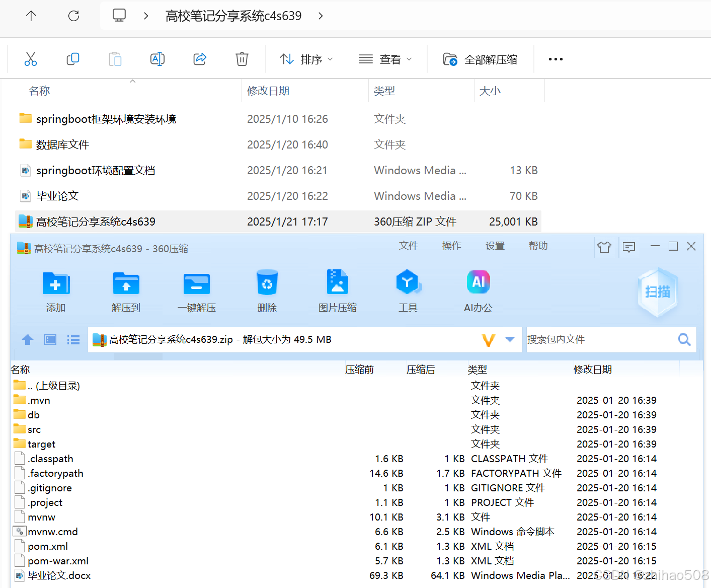Click the Rename icon in Explorer toolbar
Image resolution: width=711 pixels, height=588 pixels.
tap(157, 59)
